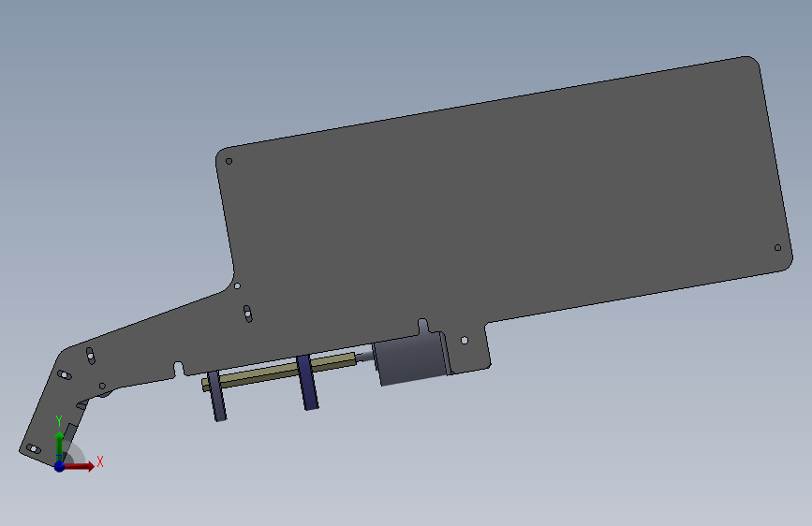Select the blue bracket at the rod's middle
The image size is (812, 526).
(x=307, y=383)
